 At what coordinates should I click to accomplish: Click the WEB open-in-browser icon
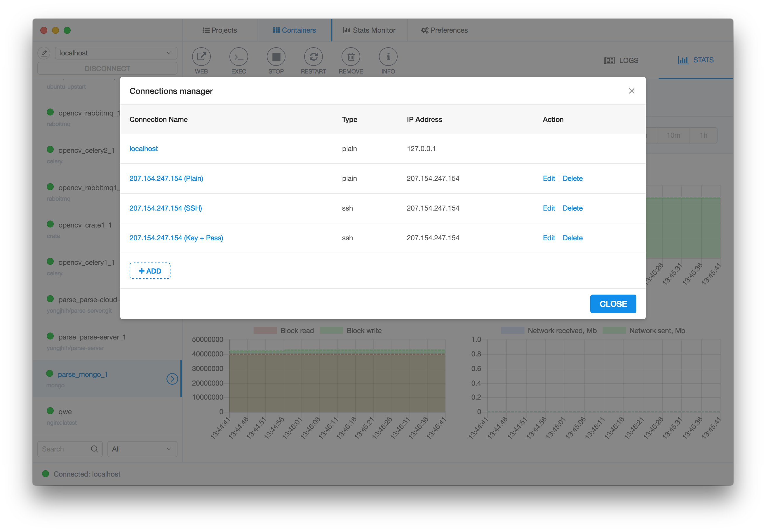pos(201,57)
